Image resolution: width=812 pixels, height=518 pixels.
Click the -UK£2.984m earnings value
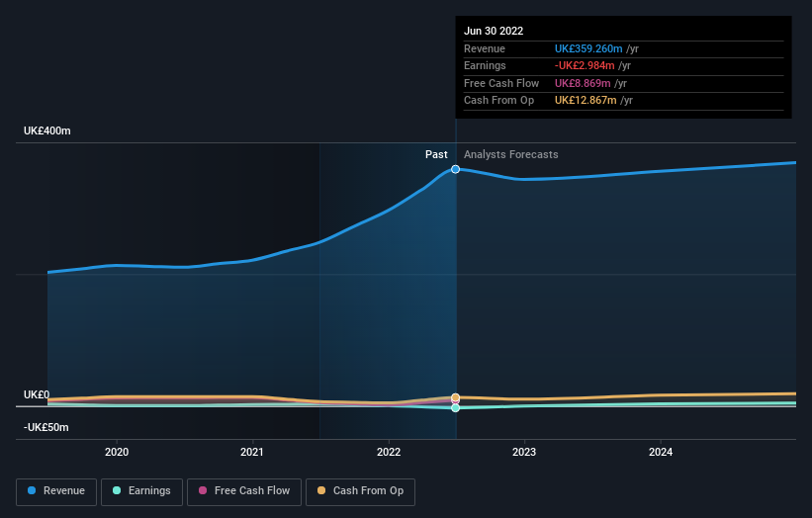tap(585, 65)
